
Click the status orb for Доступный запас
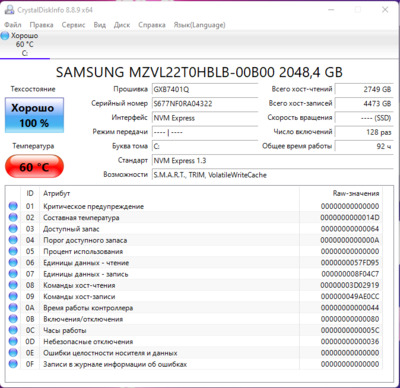[13, 229]
